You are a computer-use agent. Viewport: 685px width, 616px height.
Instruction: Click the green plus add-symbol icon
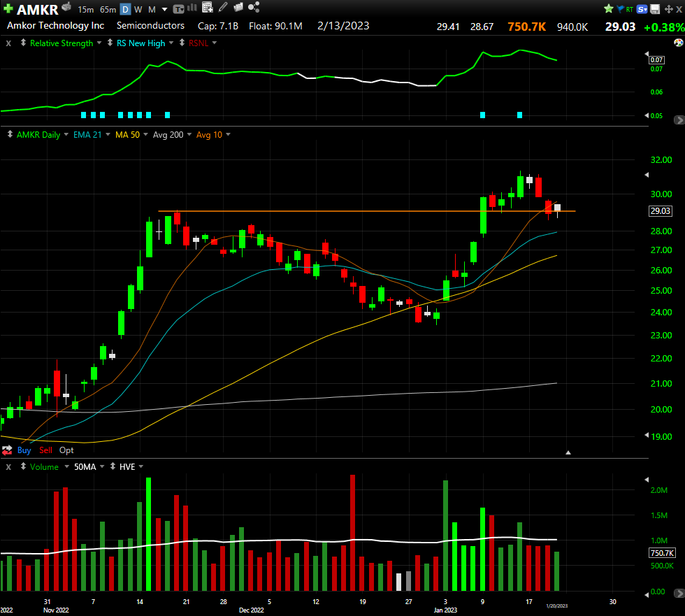[8, 8]
